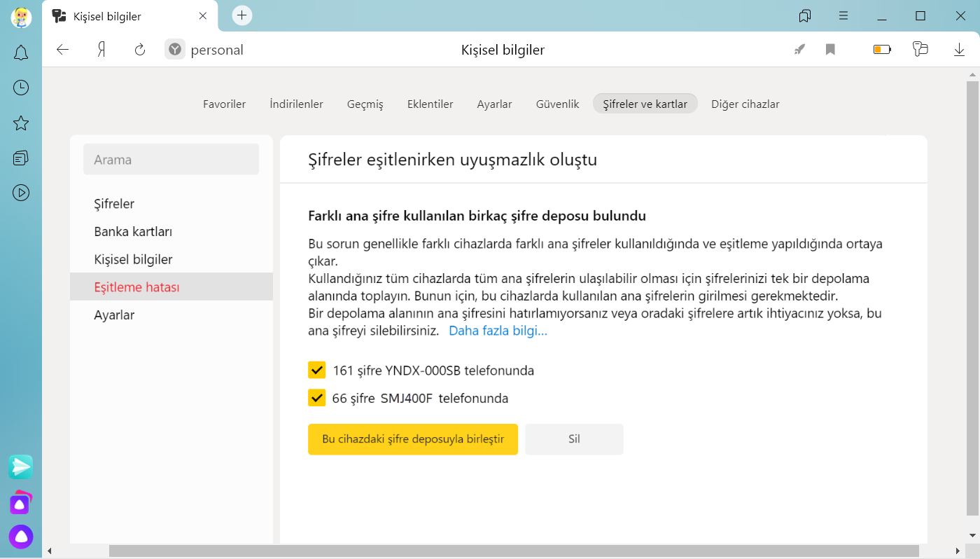Launch round Alice assistant at sidebar bottom
The width and height of the screenshot is (980, 559).
(21, 537)
